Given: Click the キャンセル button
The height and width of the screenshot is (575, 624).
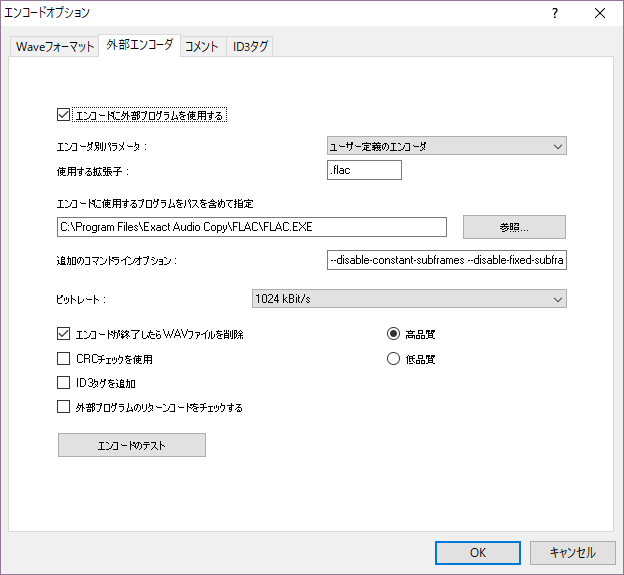Looking at the screenshot, I should coord(572,552).
